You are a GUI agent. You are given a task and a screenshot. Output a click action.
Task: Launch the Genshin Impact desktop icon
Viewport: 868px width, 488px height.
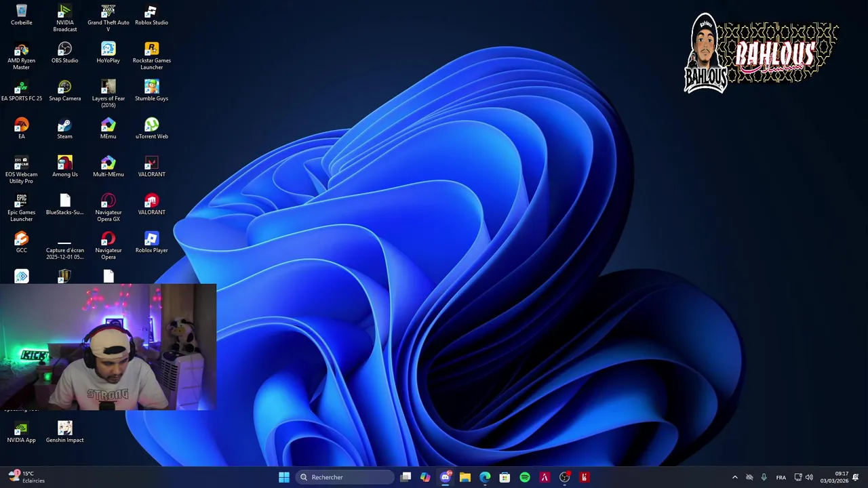[64, 432]
